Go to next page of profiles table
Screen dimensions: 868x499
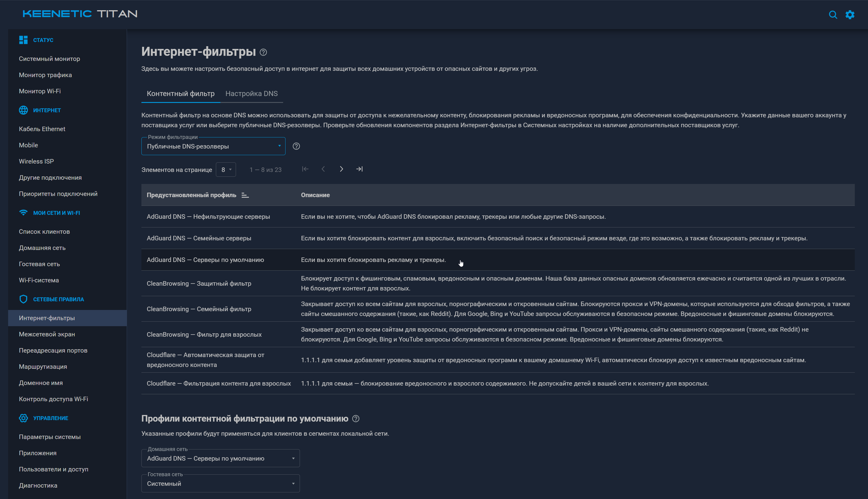click(x=341, y=169)
